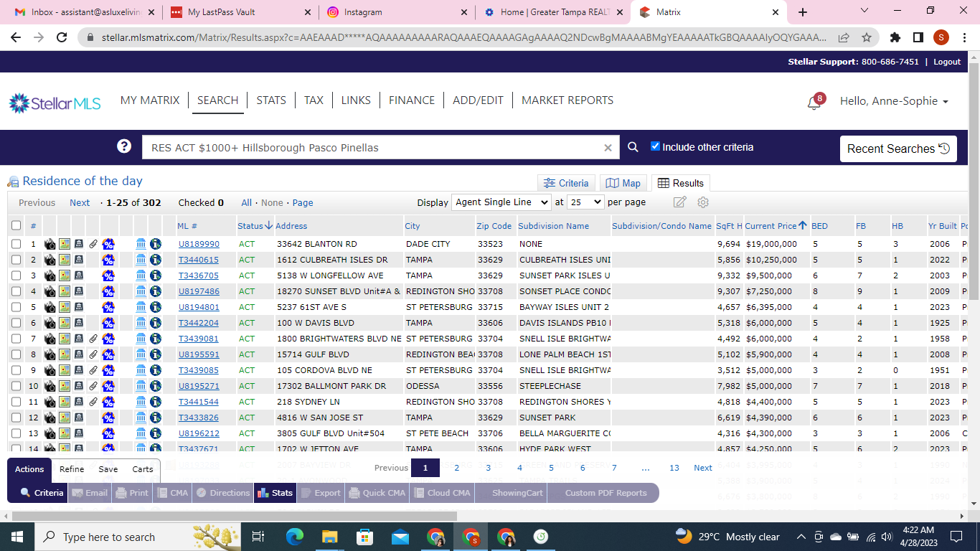Check the select-all checkbox in table header
The image size is (980, 551).
pyautogui.click(x=17, y=225)
